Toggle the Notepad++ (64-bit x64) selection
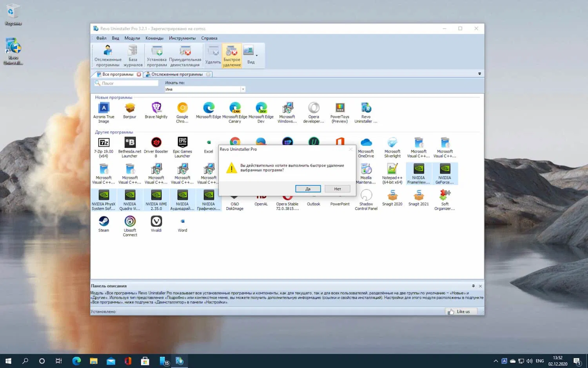Screen dimensions: 588x368 pos(392,173)
